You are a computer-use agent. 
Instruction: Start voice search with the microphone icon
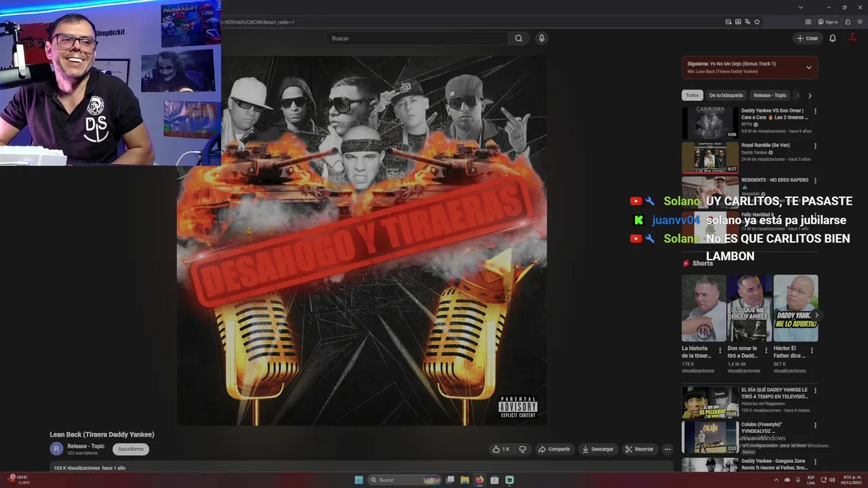541,39
